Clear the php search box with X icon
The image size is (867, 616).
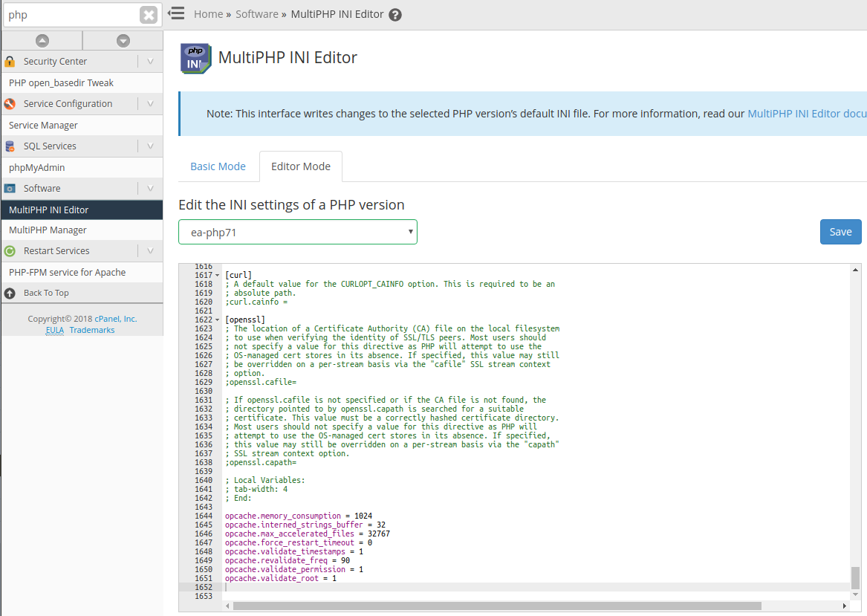click(x=148, y=15)
